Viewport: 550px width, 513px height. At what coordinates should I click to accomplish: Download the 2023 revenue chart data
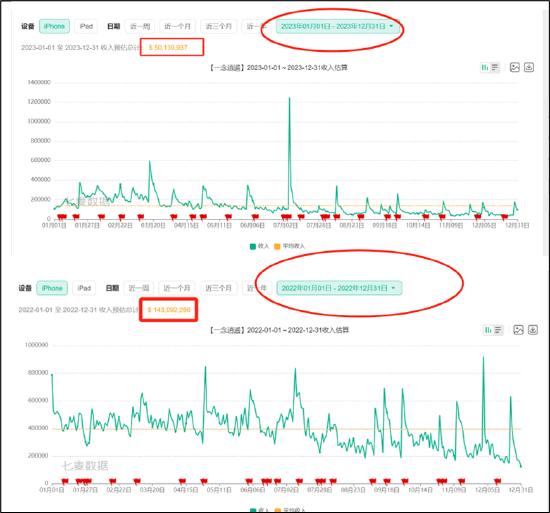point(529,67)
